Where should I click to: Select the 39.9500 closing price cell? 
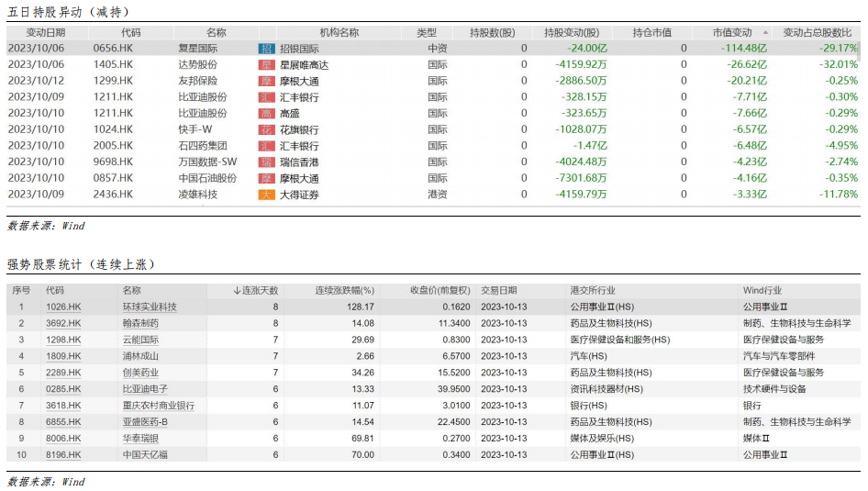pyautogui.click(x=454, y=389)
